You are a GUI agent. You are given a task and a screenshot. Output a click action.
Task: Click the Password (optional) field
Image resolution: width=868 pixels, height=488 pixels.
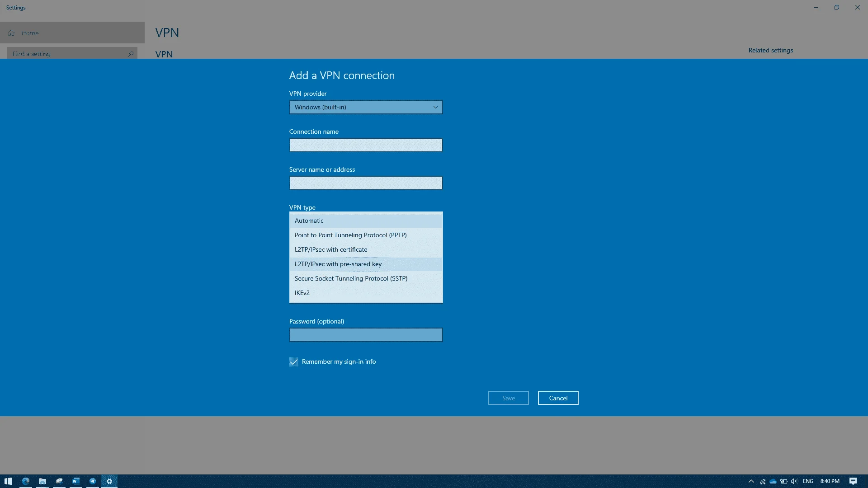click(366, 335)
